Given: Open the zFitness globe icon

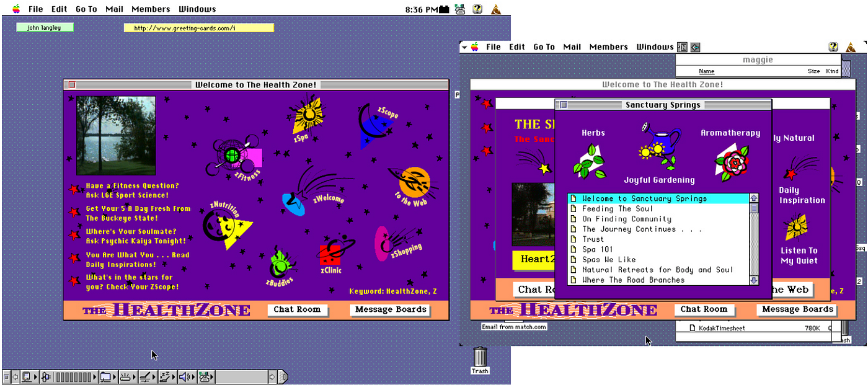Looking at the screenshot, I should tap(237, 154).
